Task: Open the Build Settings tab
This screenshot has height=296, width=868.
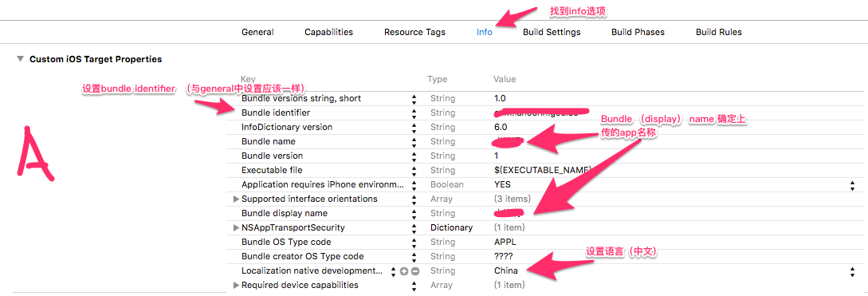Action: pos(552,32)
